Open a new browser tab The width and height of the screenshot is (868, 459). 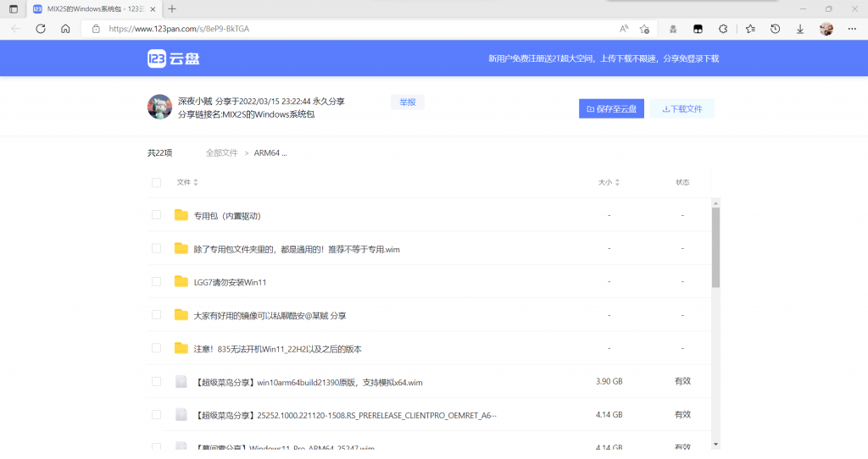pyautogui.click(x=172, y=8)
